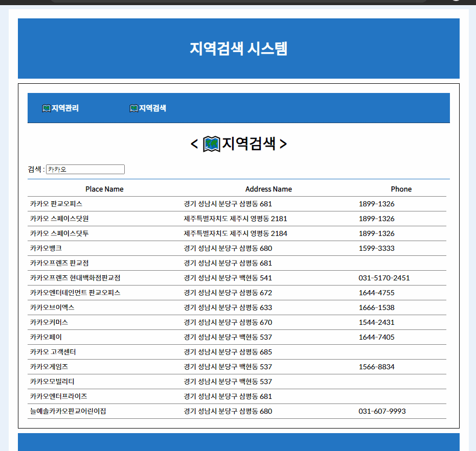Click the Address Name column header
476x451 pixels.
click(x=268, y=189)
